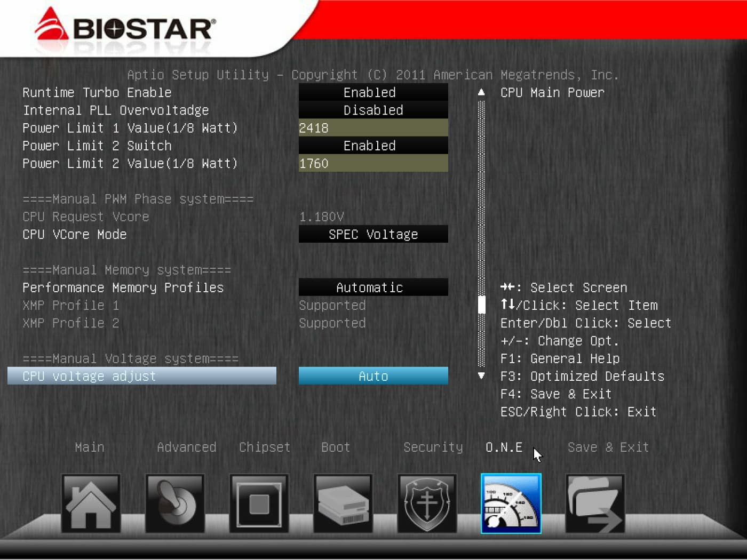Switch to the Boot tab label
This screenshot has height=560, width=747.
[336, 447]
